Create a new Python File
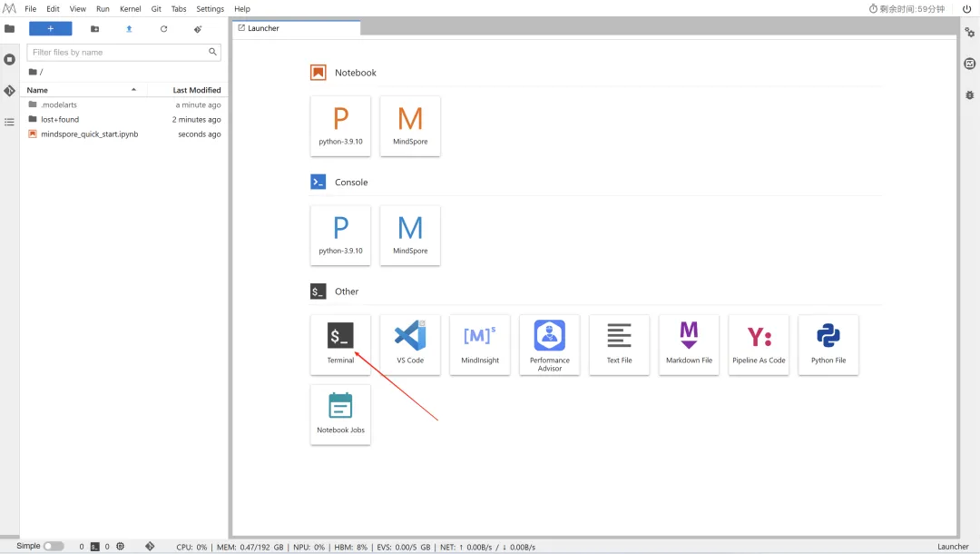 pyautogui.click(x=828, y=344)
